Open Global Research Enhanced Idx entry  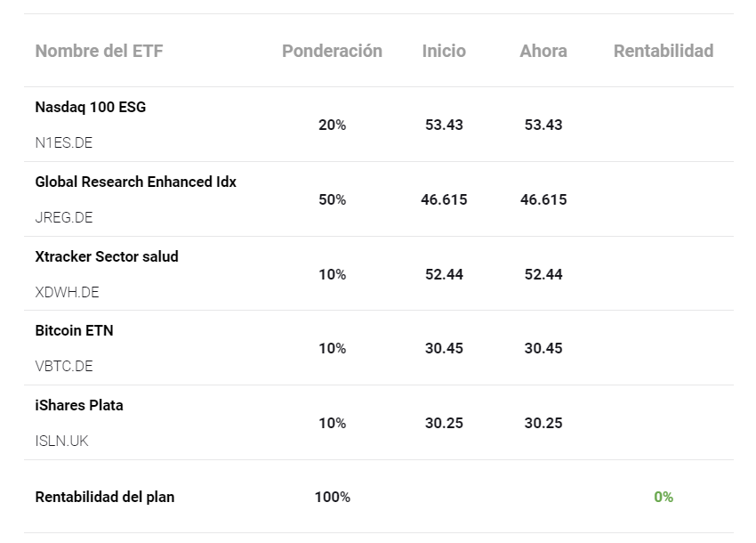tap(136, 182)
